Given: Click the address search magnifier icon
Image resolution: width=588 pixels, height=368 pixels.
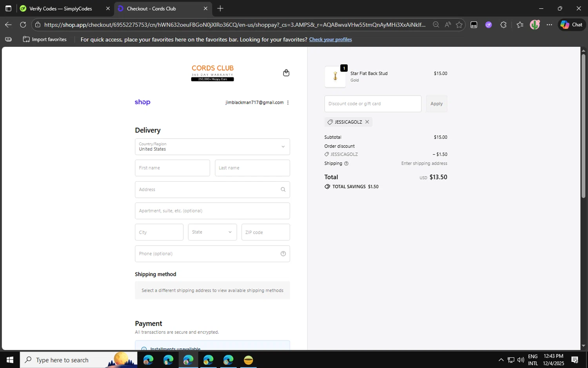Looking at the screenshot, I should 283,189.
